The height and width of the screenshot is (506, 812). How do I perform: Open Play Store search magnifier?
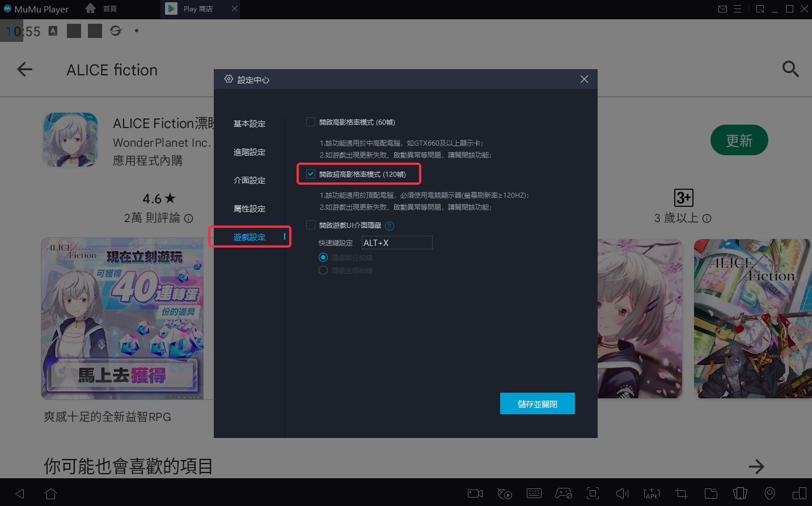coord(790,69)
